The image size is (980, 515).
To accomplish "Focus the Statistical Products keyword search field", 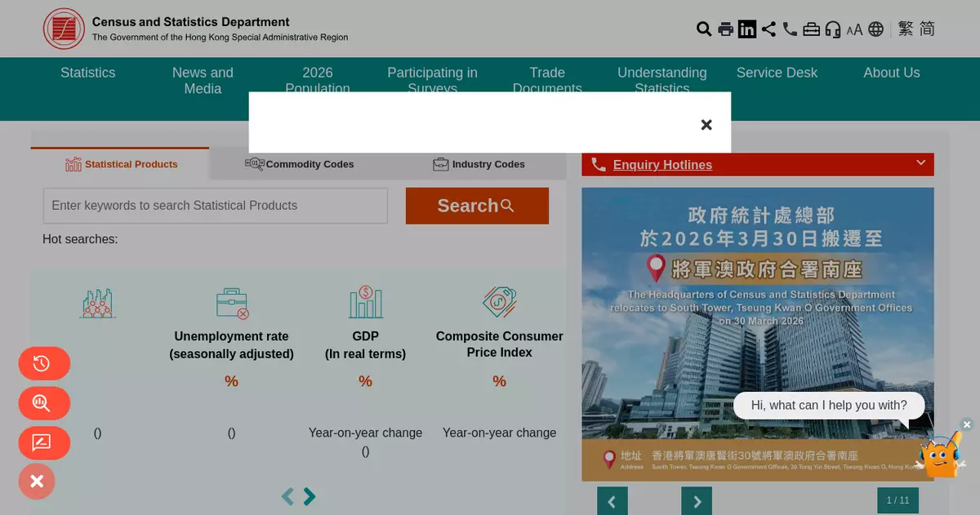I will [x=215, y=206].
